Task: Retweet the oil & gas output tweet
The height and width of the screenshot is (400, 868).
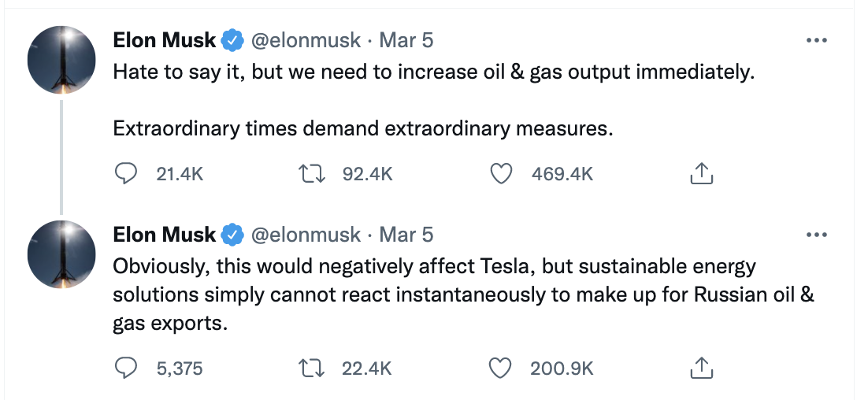Action: pyautogui.click(x=313, y=173)
